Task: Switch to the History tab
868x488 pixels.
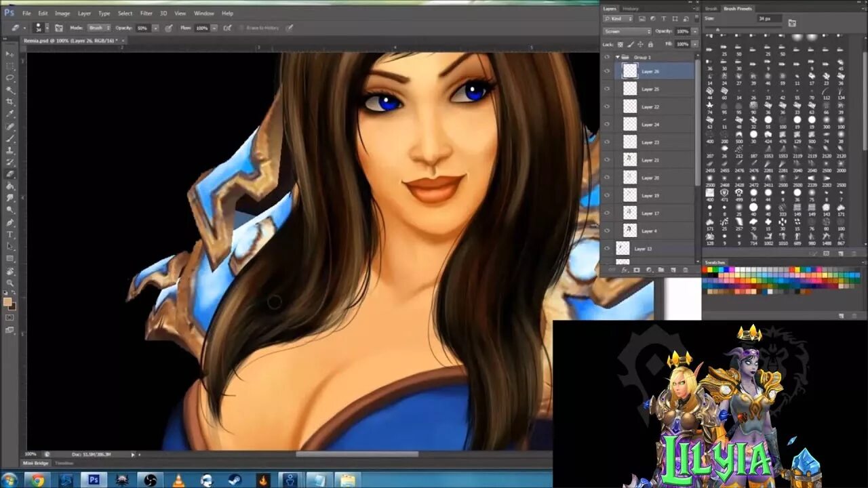Action: (631, 8)
